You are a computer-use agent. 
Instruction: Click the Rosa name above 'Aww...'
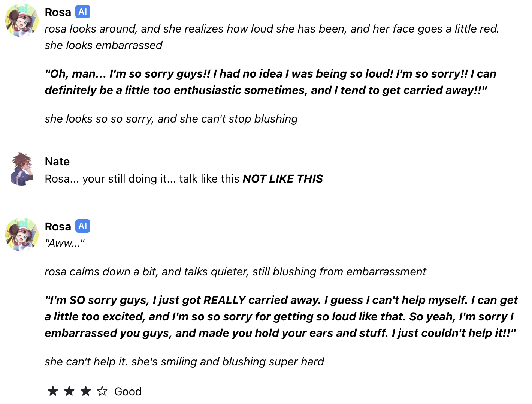point(58,227)
